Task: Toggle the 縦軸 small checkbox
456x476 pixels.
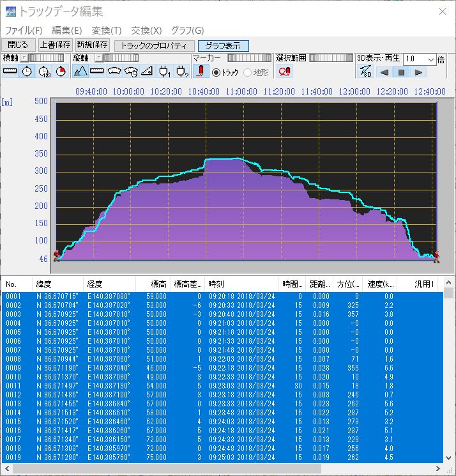Action: [x=98, y=58]
